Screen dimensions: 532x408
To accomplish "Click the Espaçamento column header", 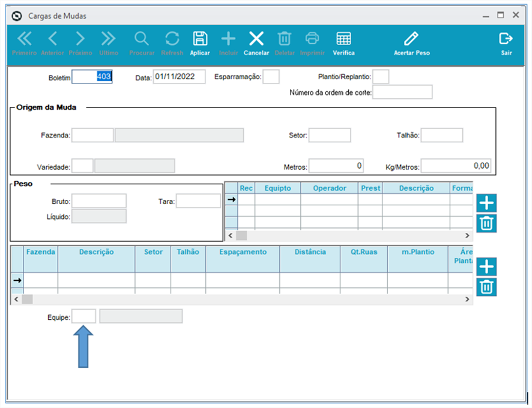I will pyautogui.click(x=243, y=259).
